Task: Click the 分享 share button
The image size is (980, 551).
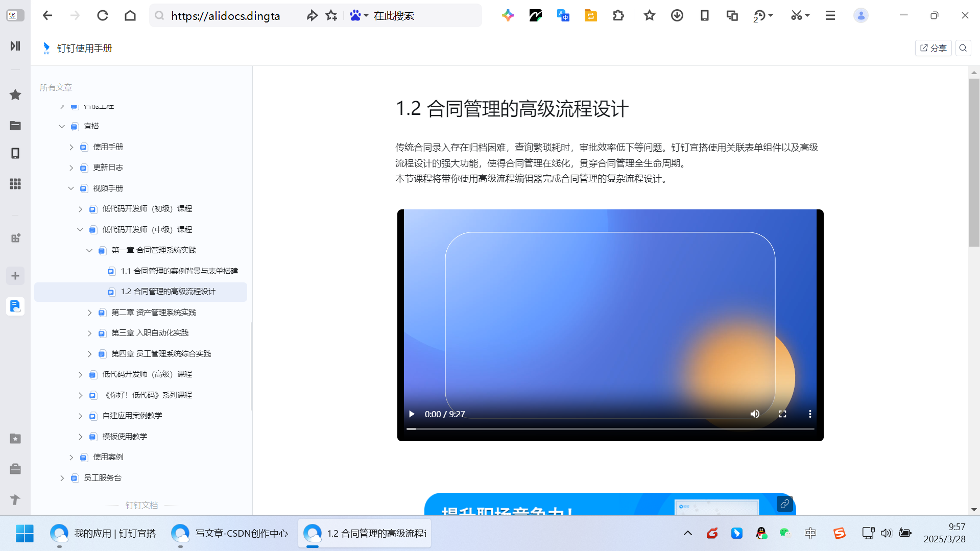Action: pyautogui.click(x=933, y=48)
